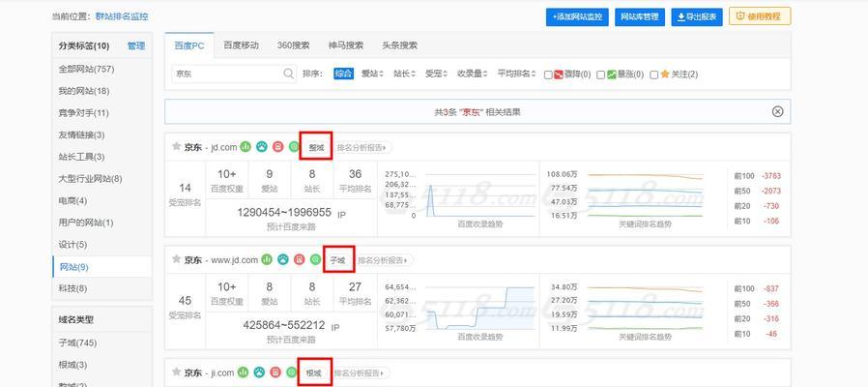Click the 1290454~1996955 traffic estimate
The image size is (868, 387).
(x=284, y=212)
